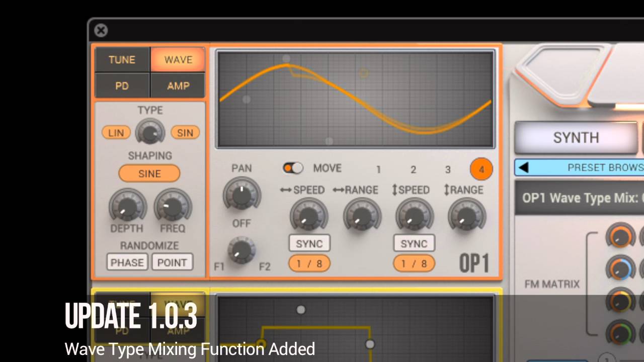Click the TYPE mix knob
Image resolution: width=644 pixels, height=362 pixels.
click(x=150, y=132)
